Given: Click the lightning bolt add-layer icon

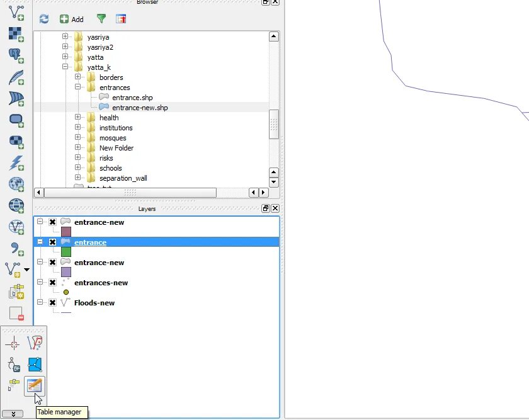Looking at the screenshot, I should click(x=16, y=163).
